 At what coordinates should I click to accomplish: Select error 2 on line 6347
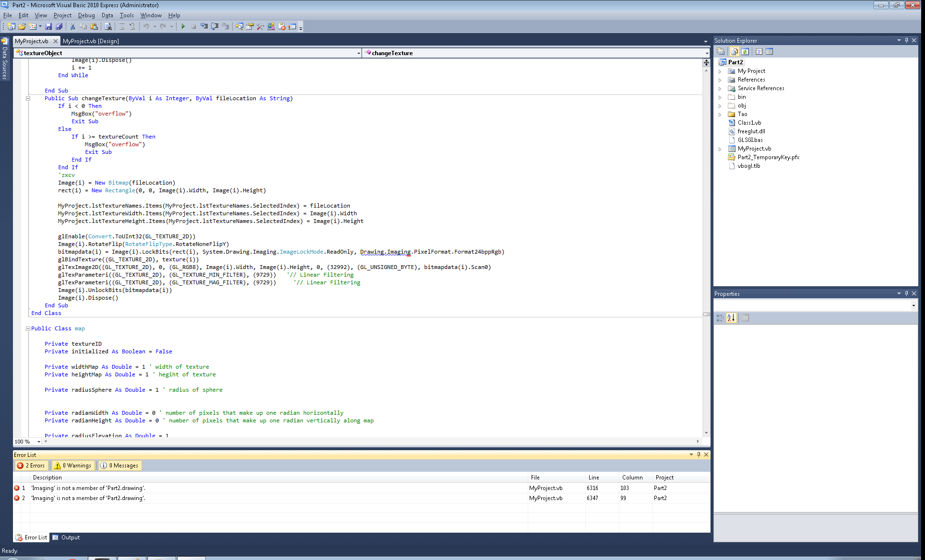click(x=362, y=498)
